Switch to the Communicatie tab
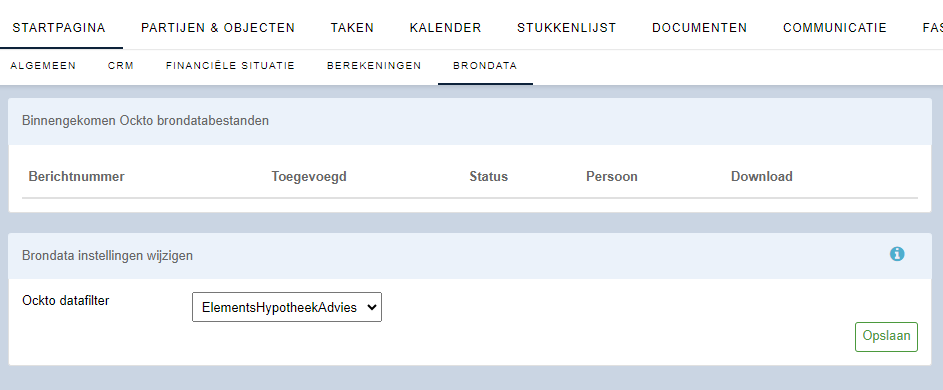This screenshot has height=390, width=943. click(x=835, y=28)
